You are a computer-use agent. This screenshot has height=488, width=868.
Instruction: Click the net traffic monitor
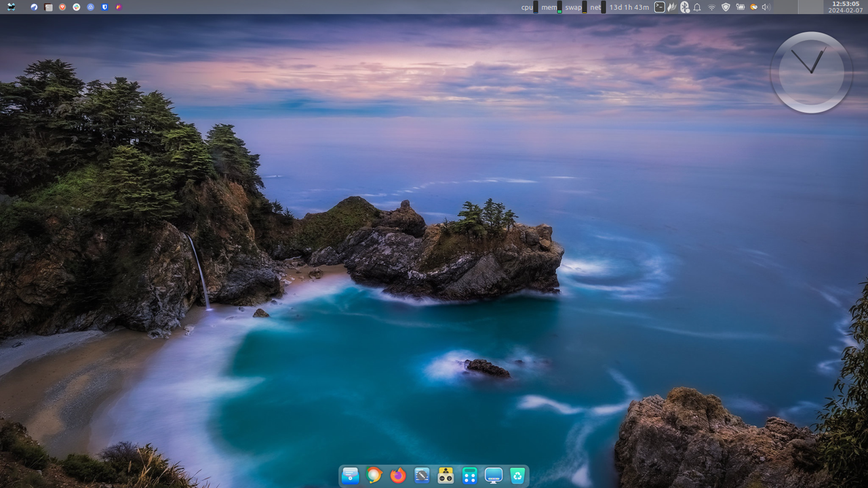[x=597, y=7]
